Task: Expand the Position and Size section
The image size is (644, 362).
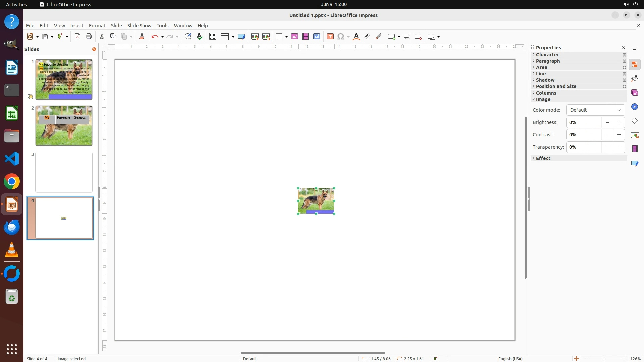Action: 555,86
